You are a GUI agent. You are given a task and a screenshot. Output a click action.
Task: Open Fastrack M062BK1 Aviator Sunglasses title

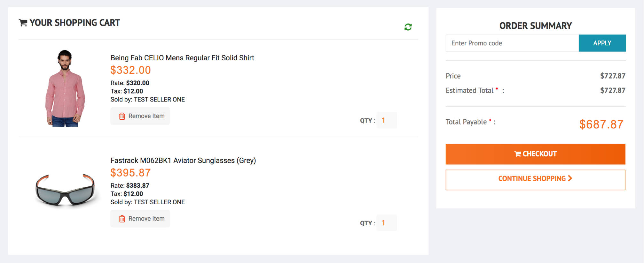tap(183, 161)
